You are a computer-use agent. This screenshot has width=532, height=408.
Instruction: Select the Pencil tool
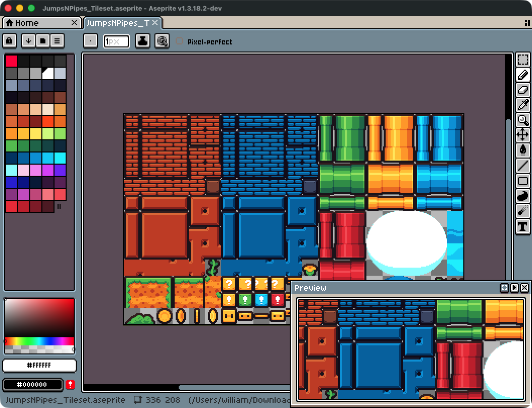point(522,75)
